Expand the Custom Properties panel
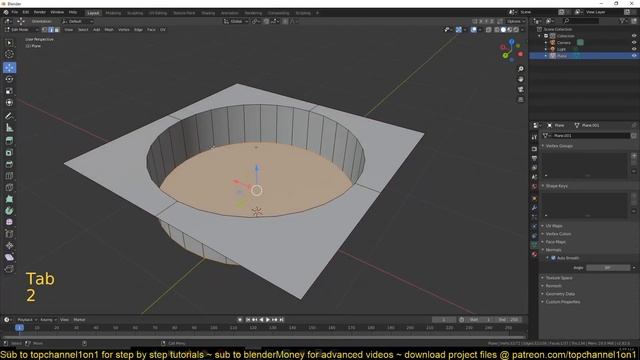Screen dimensions: 640x360 tap(562, 302)
